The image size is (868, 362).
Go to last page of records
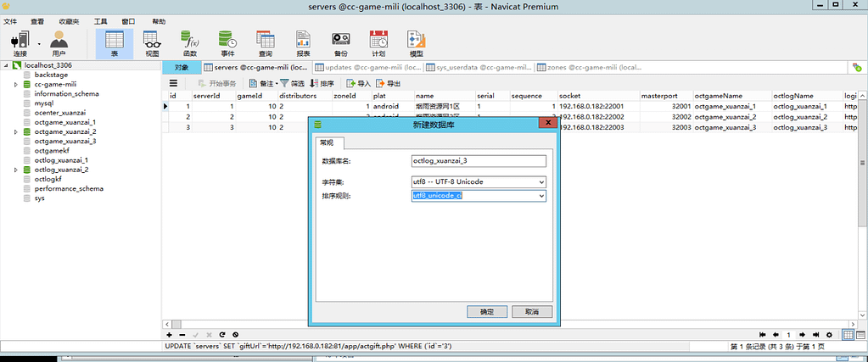tap(816, 335)
